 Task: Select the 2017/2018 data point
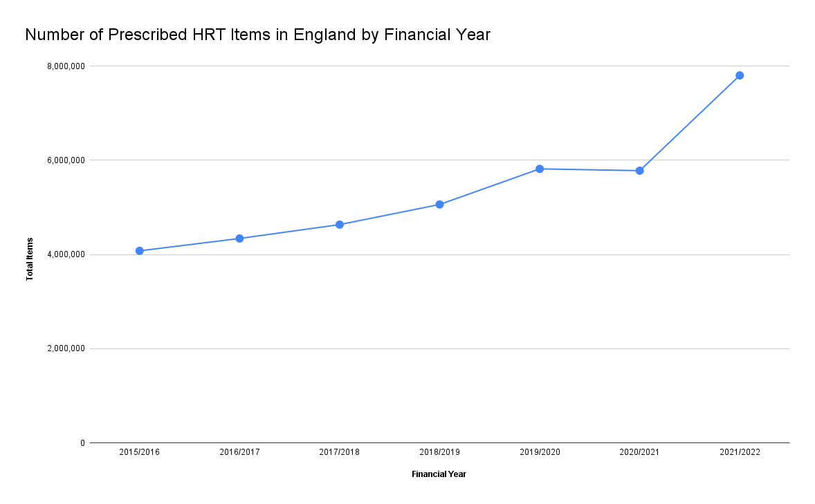[340, 225]
